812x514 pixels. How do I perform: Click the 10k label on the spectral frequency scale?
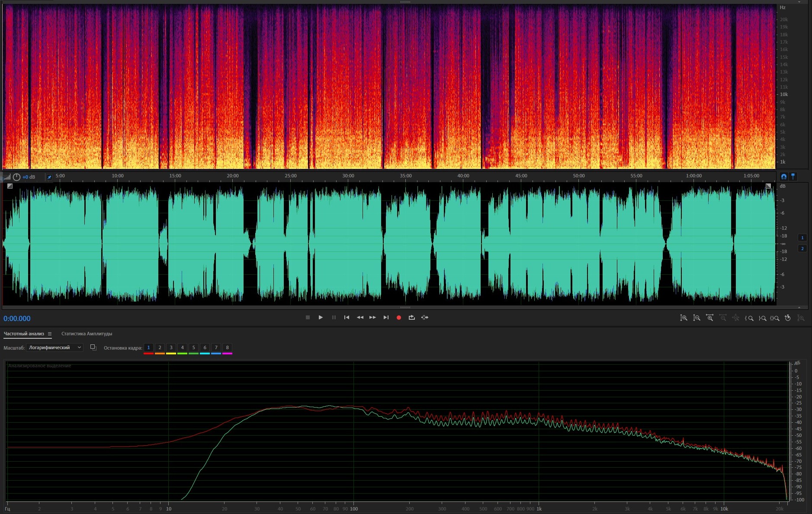784,94
